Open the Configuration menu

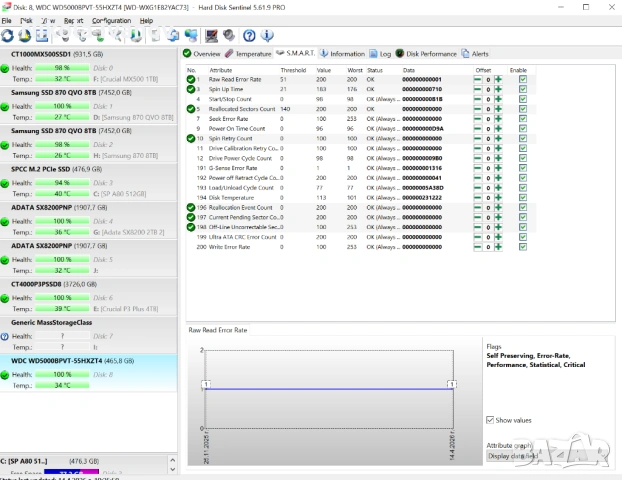[111, 20]
